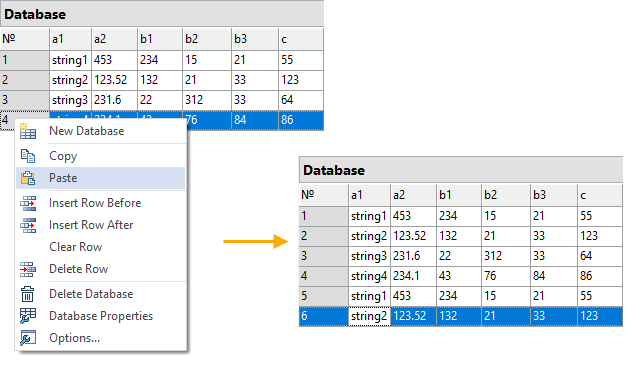
Task: Click cell 'string3' in left table
Action: (x=71, y=100)
